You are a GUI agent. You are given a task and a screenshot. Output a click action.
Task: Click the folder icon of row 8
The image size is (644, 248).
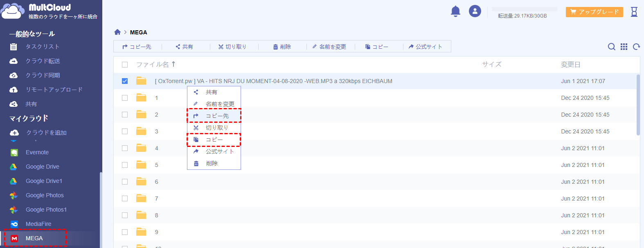(141, 215)
